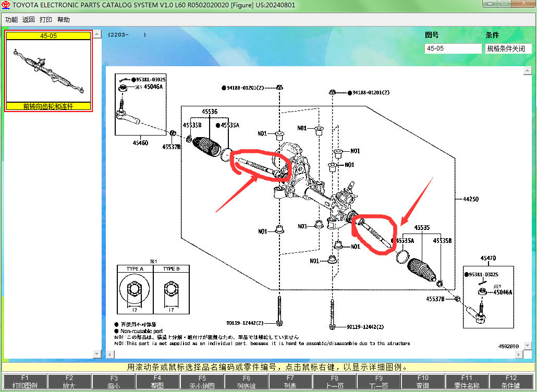This screenshot has height=392, width=537.
Task: Click F3 缩小 zoom-out button
Action: point(114,382)
